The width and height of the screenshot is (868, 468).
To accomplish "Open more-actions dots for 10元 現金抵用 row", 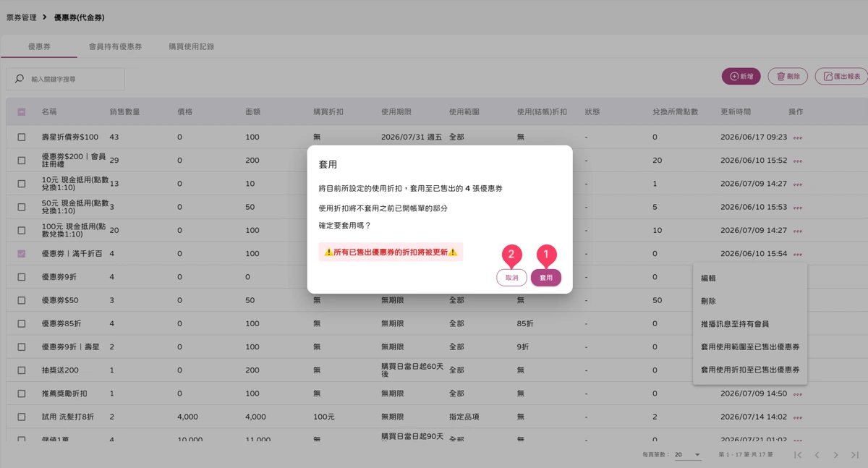I will tap(797, 184).
